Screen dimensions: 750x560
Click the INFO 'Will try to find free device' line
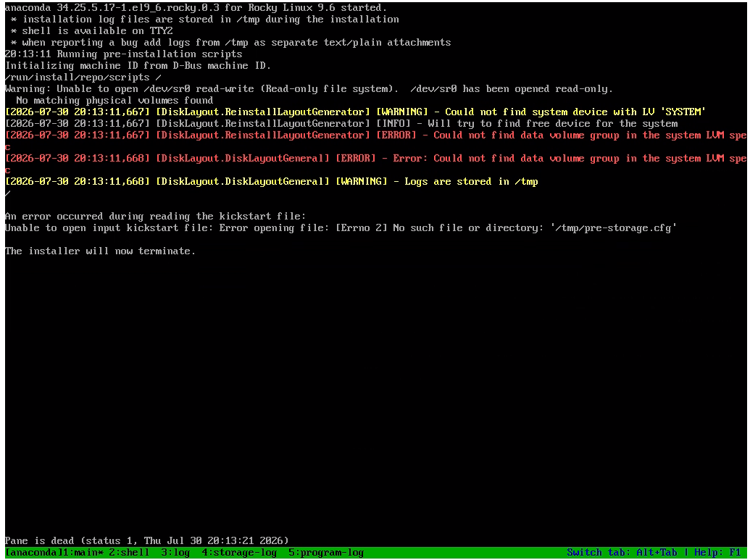pyautogui.click(x=341, y=123)
